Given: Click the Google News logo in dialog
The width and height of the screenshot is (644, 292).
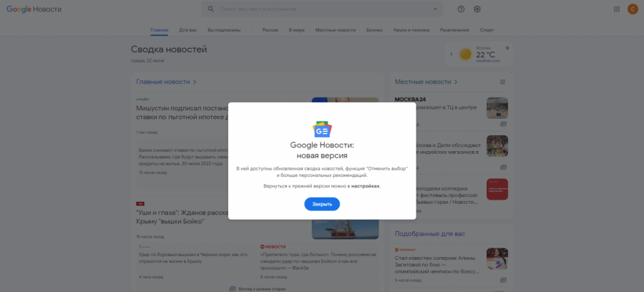Looking at the screenshot, I should (x=322, y=129).
